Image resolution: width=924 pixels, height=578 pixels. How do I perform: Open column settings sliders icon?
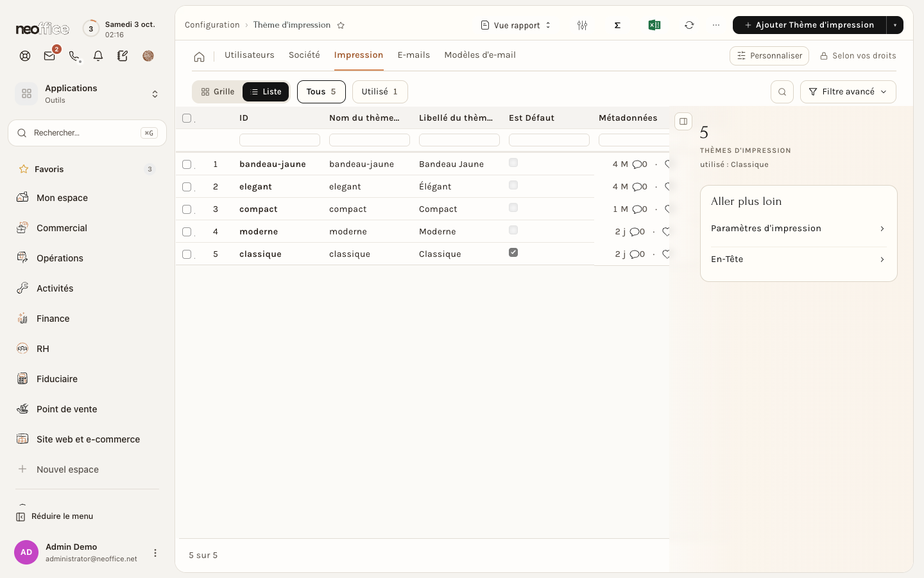pos(582,25)
